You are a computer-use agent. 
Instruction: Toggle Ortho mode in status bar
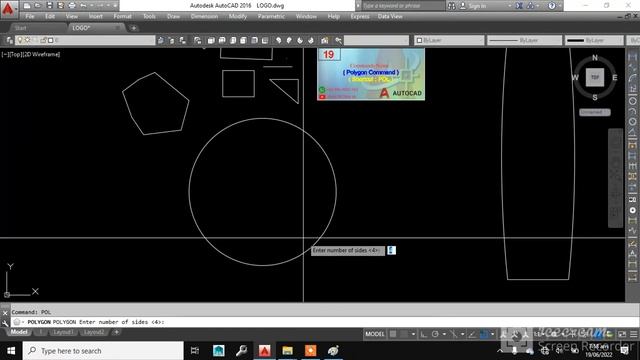[424, 334]
